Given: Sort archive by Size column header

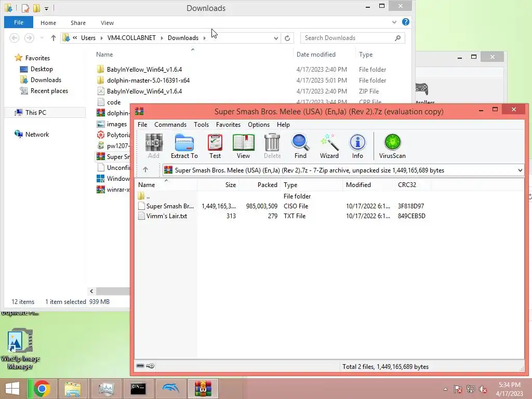Looking at the screenshot, I should tap(218, 184).
